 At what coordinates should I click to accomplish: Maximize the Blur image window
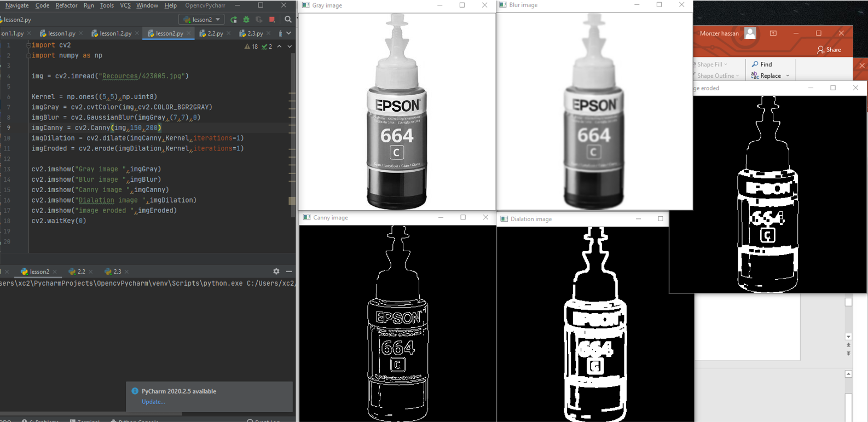click(x=659, y=5)
